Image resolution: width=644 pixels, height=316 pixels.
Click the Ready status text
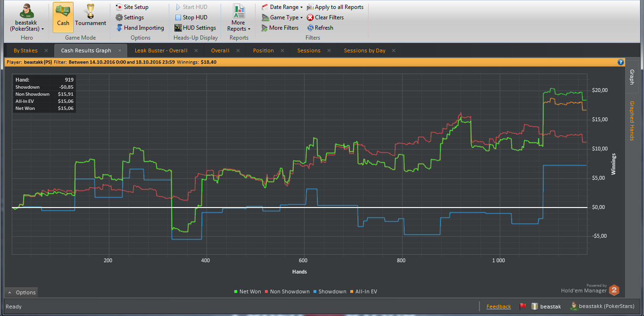click(14, 307)
